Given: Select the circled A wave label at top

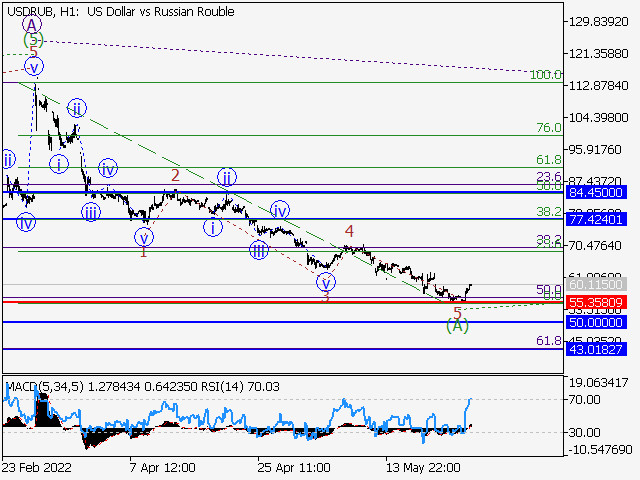Looking at the screenshot, I should pyautogui.click(x=32, y=25).
